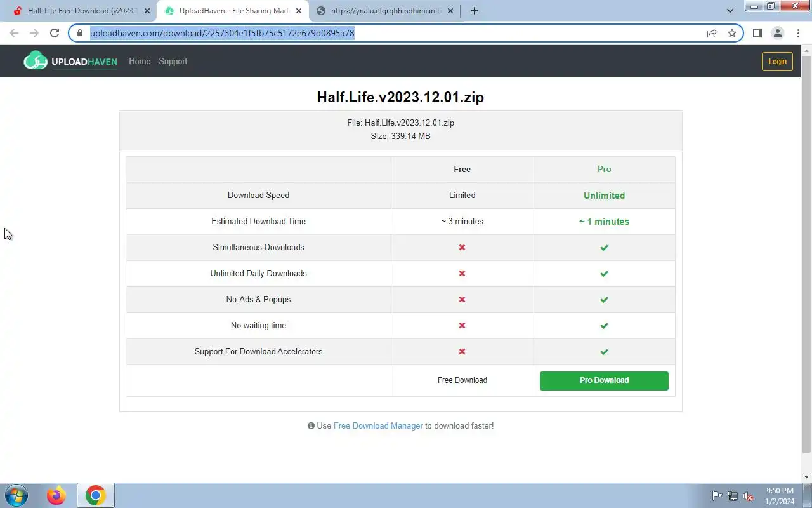Open the browser side panel icon
812x508 pixels.
[x=757, y=33]
